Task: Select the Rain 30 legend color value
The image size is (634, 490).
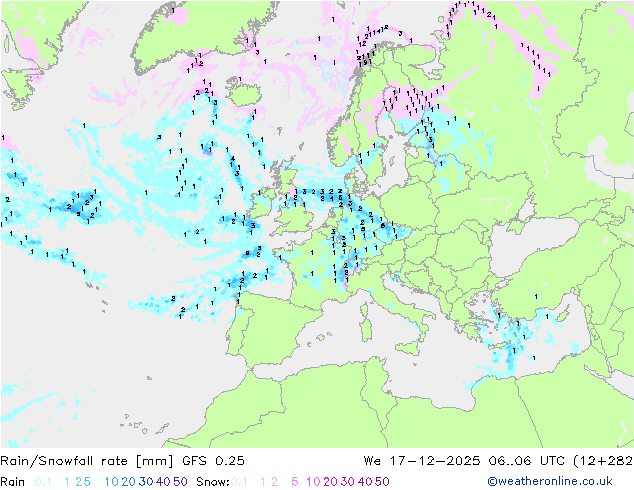Action: click(146, 482)
